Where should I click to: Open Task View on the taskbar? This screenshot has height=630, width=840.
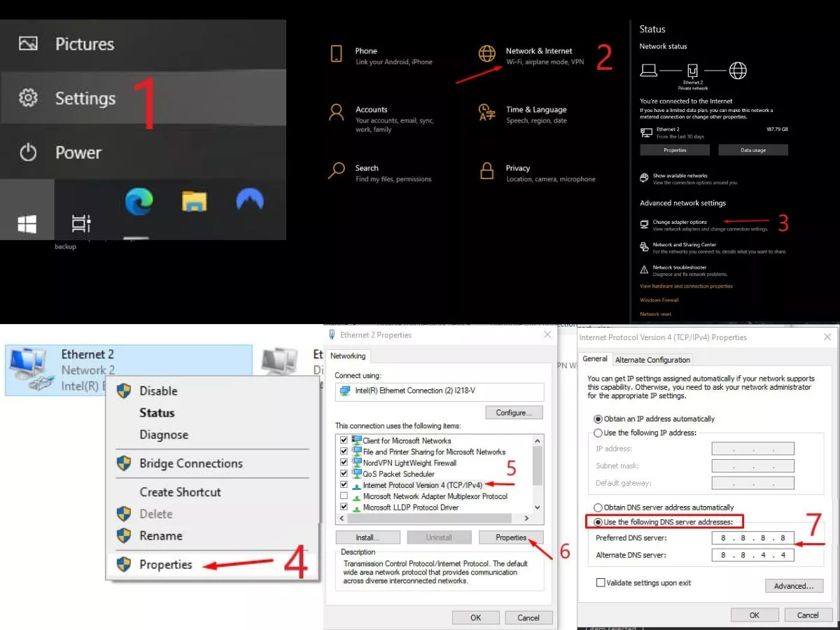81,223
